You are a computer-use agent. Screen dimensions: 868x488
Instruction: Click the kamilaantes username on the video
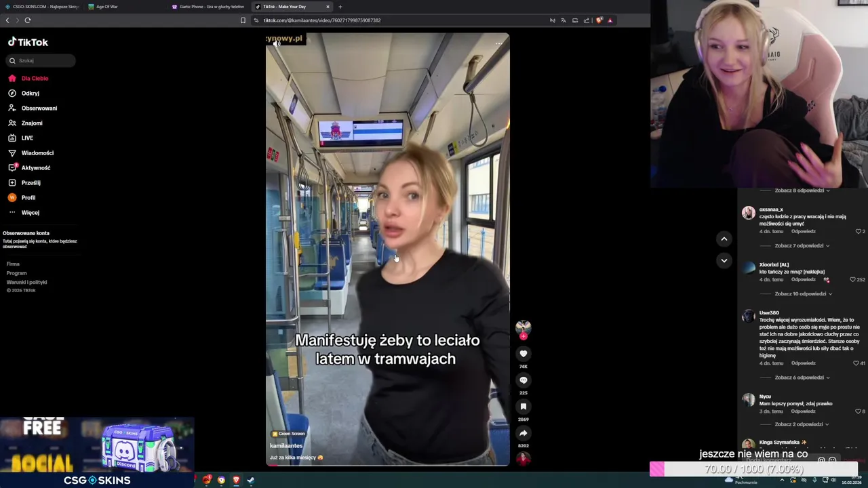pos(286,446)
